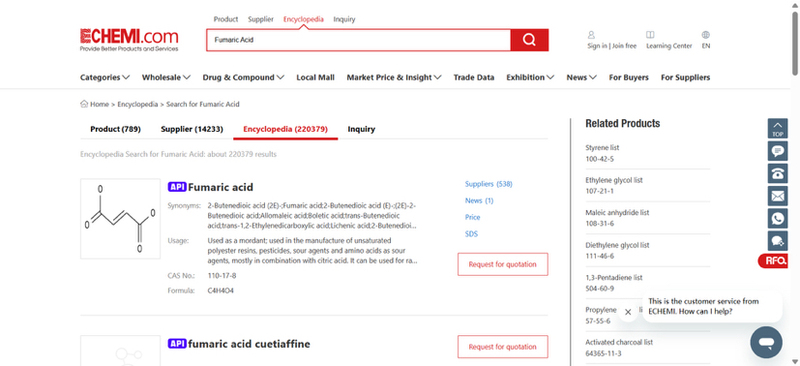Click the EN language label
The image size is (800, 366).
click(706, 46)
